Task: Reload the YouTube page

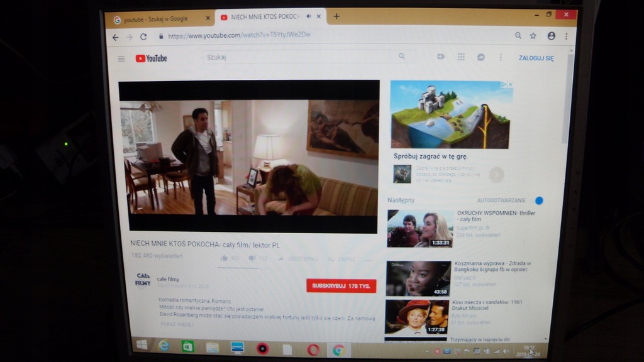Action: (x=143, y=37)
